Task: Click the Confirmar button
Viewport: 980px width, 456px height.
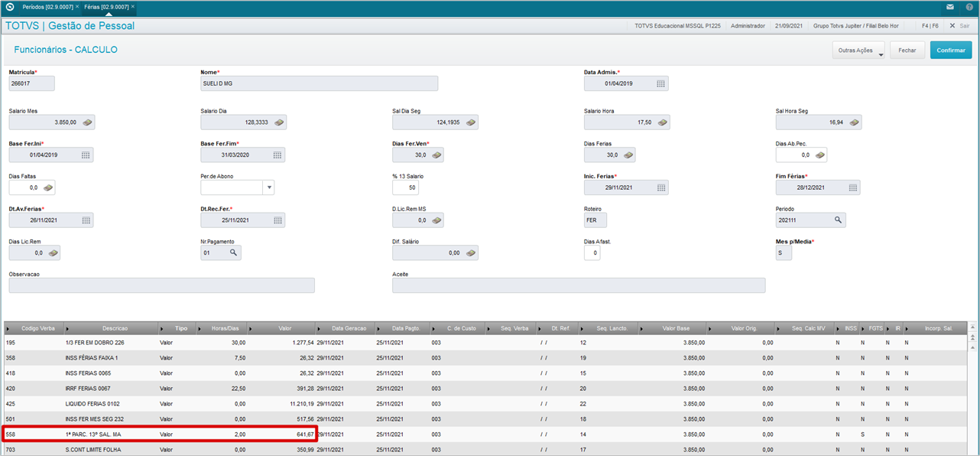Action: coord(951,50)
